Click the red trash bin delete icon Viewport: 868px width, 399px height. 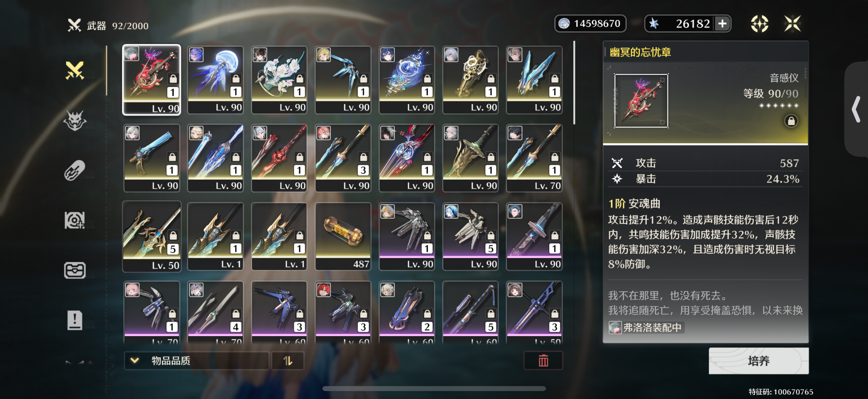tap(543, 360)
